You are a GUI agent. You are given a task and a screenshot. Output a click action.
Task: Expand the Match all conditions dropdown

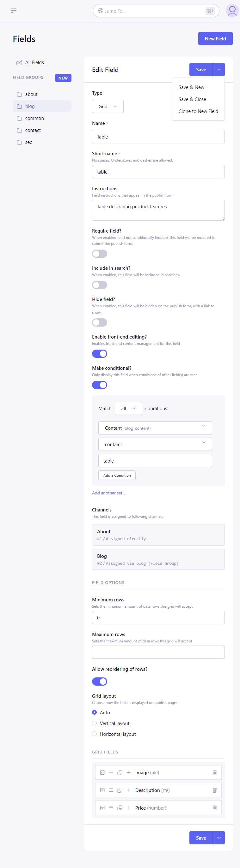[x=128, y=408]
